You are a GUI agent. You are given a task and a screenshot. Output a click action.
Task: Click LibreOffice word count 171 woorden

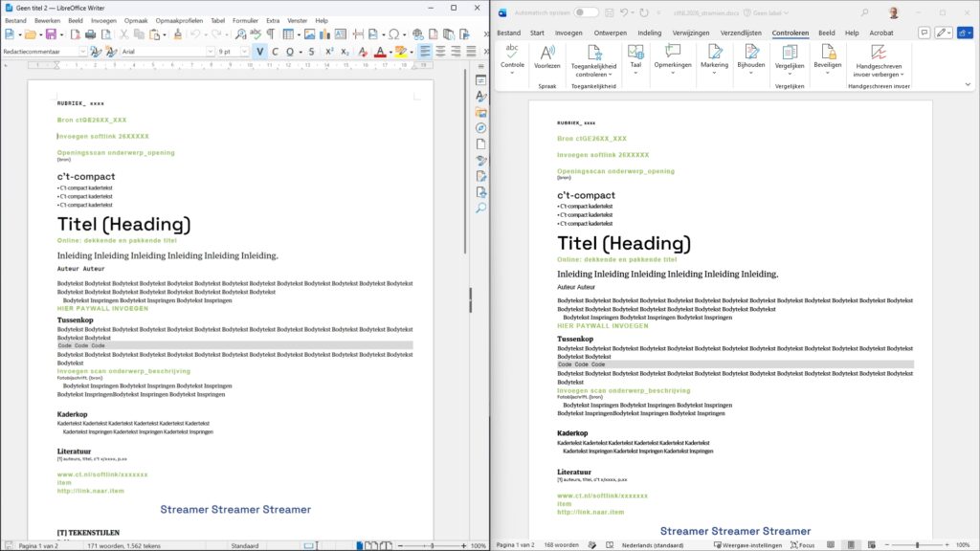click(123, 545)
